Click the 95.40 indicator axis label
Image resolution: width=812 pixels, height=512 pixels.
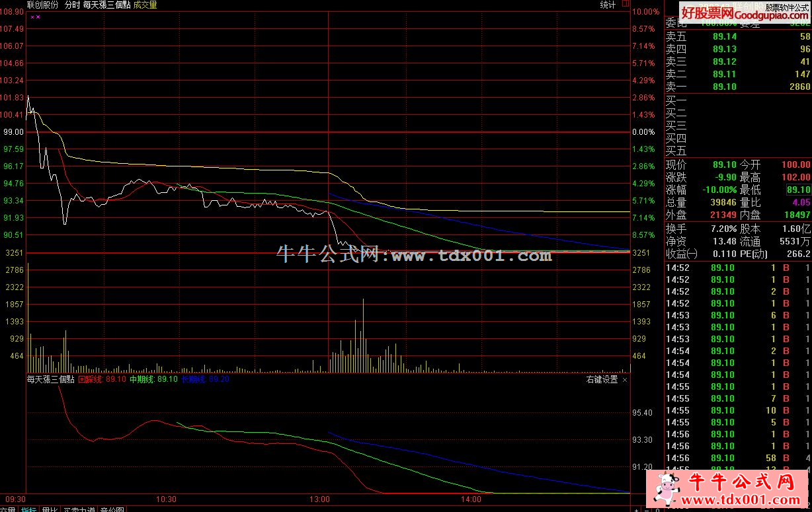tap(643, 412)
